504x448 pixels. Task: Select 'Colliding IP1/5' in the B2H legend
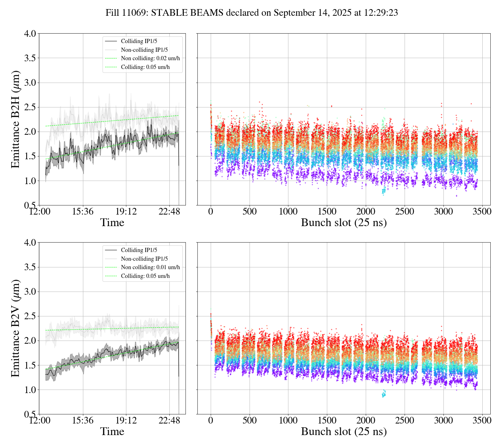(139, 41)
